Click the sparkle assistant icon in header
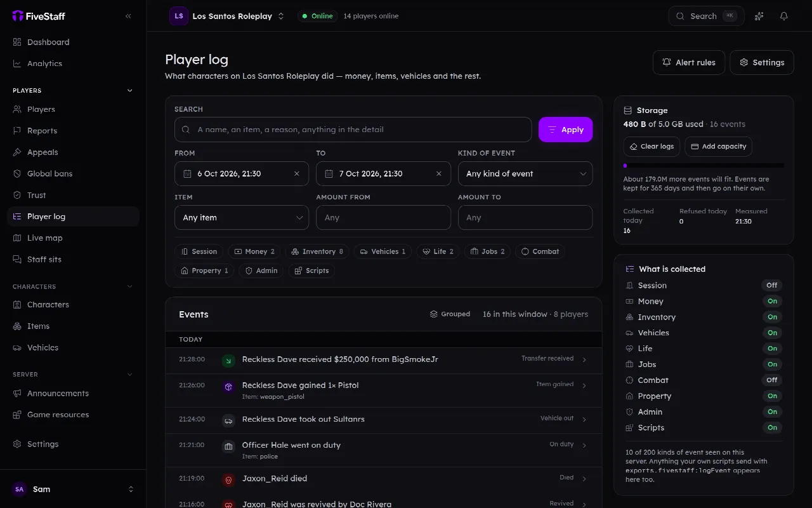812x508 pixels. (759, 16)
